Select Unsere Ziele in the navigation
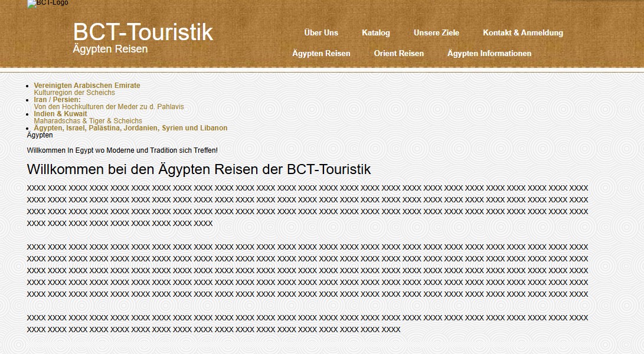Viewport: 644px width, 354px height. coord(436,33)
